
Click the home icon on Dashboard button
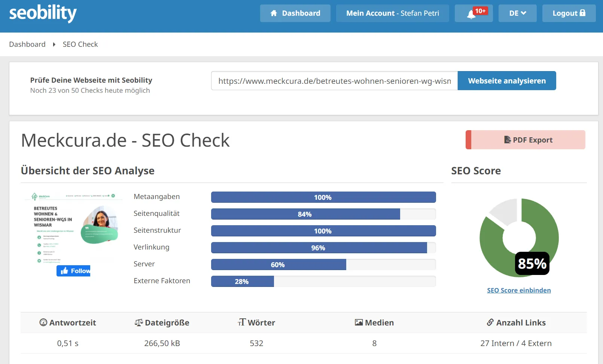coord(274,13)
